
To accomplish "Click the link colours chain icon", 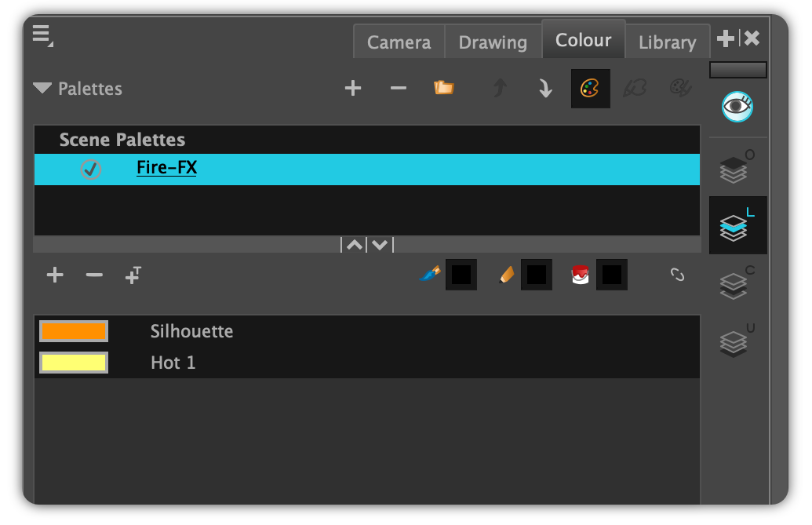I will coord(677,275).
